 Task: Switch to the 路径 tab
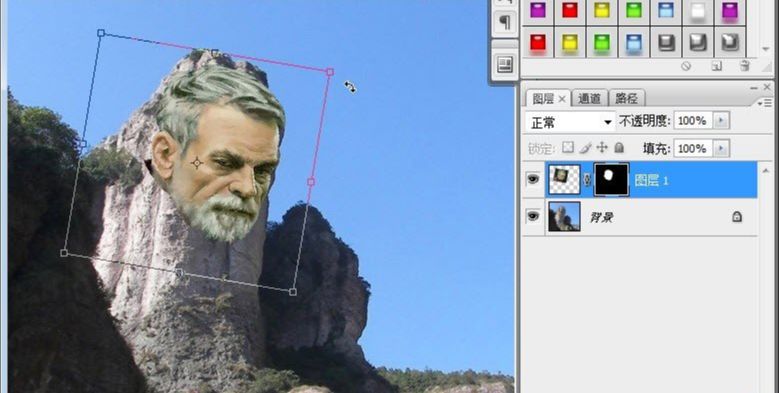click(x=626, y=98)
